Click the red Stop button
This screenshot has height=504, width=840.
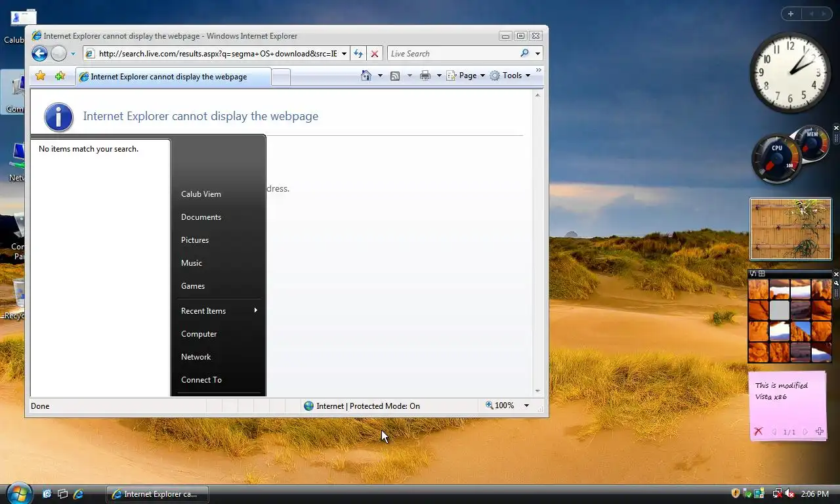374,54
